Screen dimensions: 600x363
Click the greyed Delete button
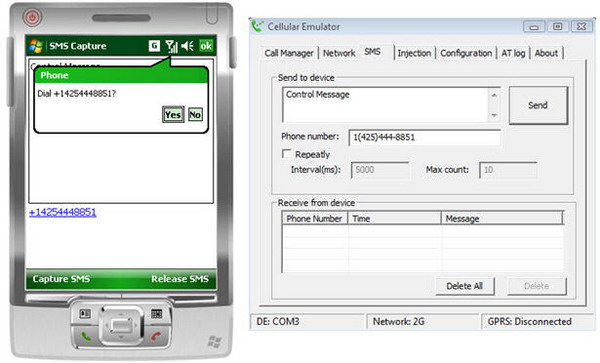click(x=536, y=286)
